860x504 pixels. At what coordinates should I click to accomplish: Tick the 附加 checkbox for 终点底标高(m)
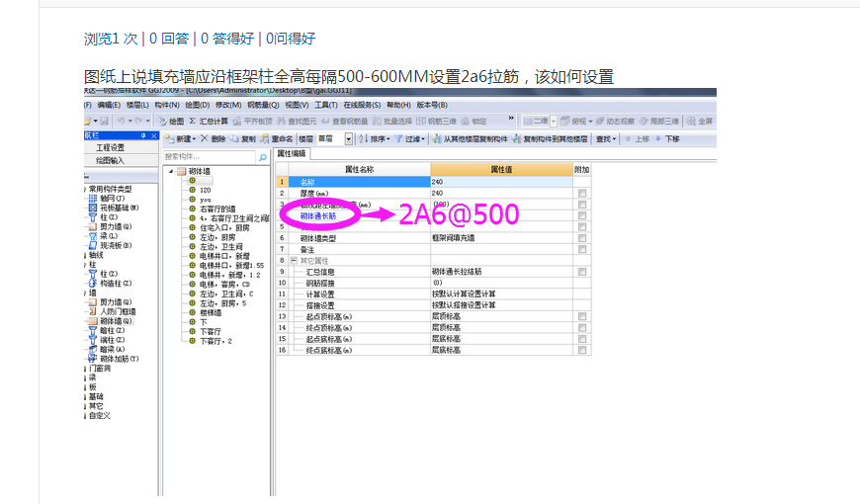click(582, 350)
